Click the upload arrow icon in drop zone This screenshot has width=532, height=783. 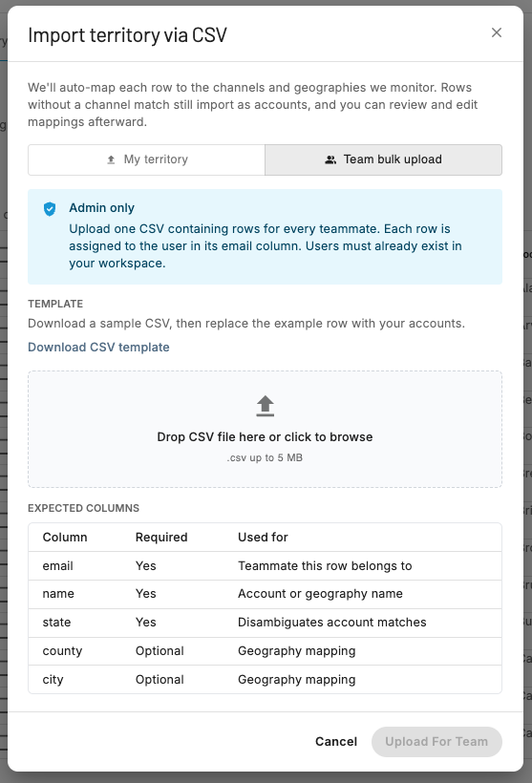coord(266,406)
